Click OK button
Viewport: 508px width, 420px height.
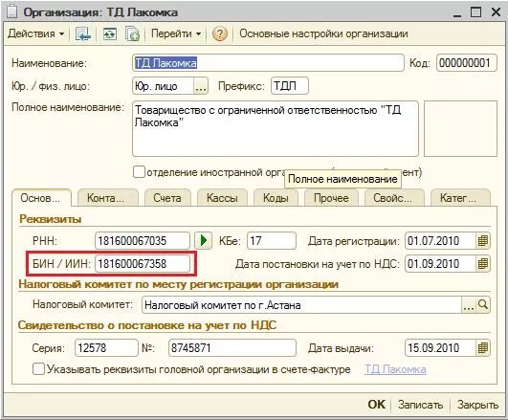pos(377,405)
